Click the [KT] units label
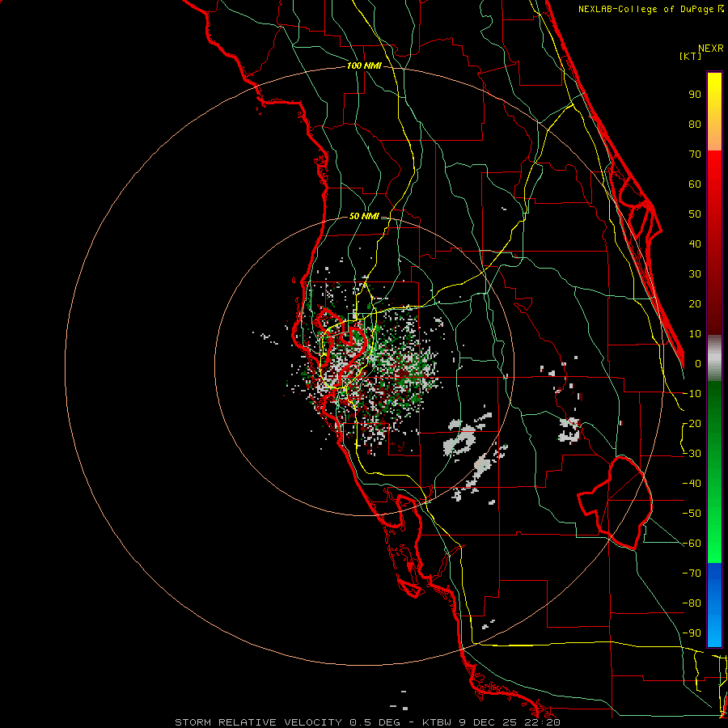The height and width of the screenshot is (728, 728). 691,56
